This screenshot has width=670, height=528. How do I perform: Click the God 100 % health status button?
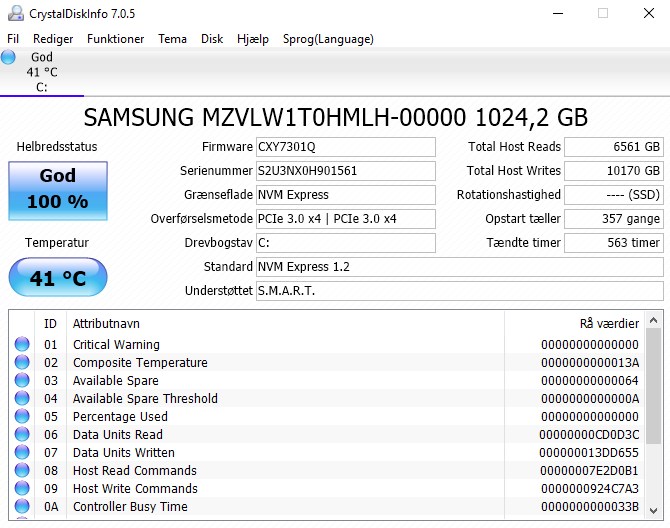57,188
